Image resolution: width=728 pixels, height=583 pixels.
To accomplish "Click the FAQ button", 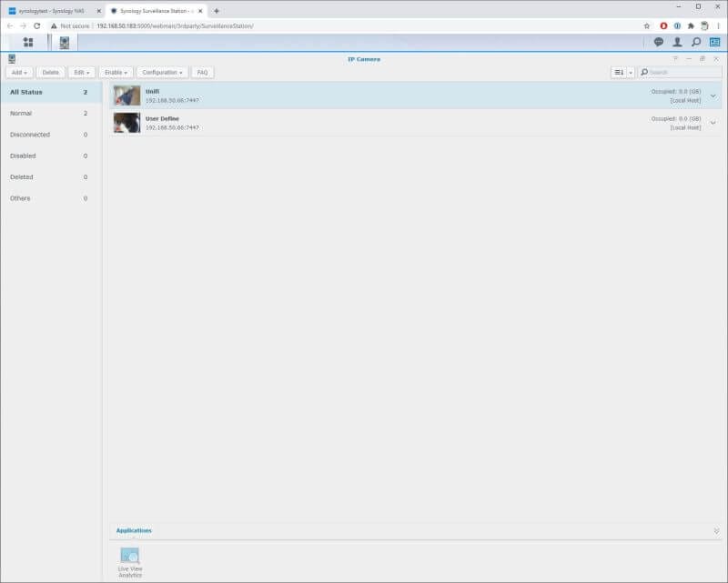I will point(202,72).
